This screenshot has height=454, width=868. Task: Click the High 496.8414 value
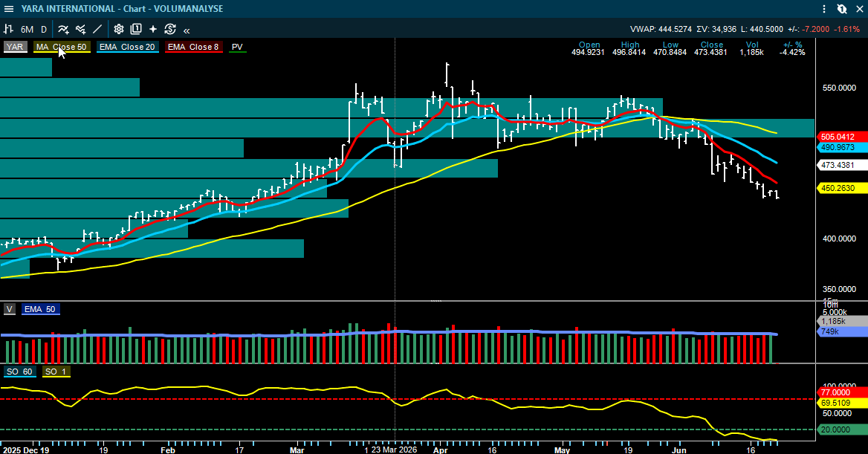tap(629, 53)
